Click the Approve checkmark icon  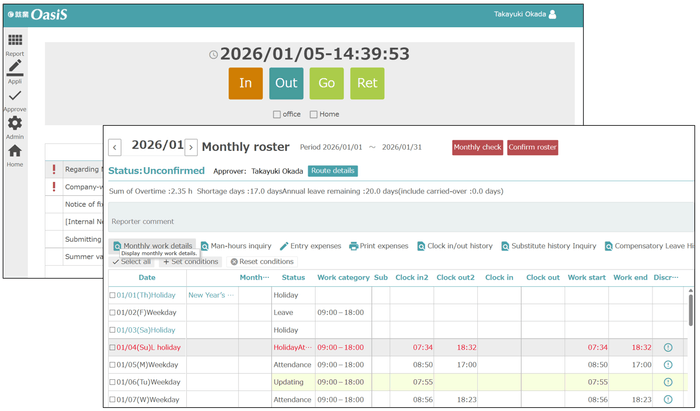pyautogui.click(x=15, y=96)
